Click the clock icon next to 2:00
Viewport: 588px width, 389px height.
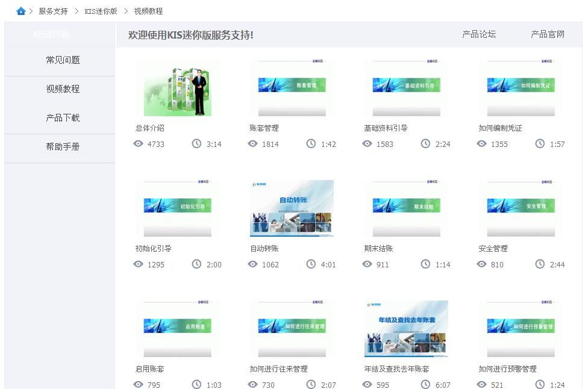click(196, 264)
